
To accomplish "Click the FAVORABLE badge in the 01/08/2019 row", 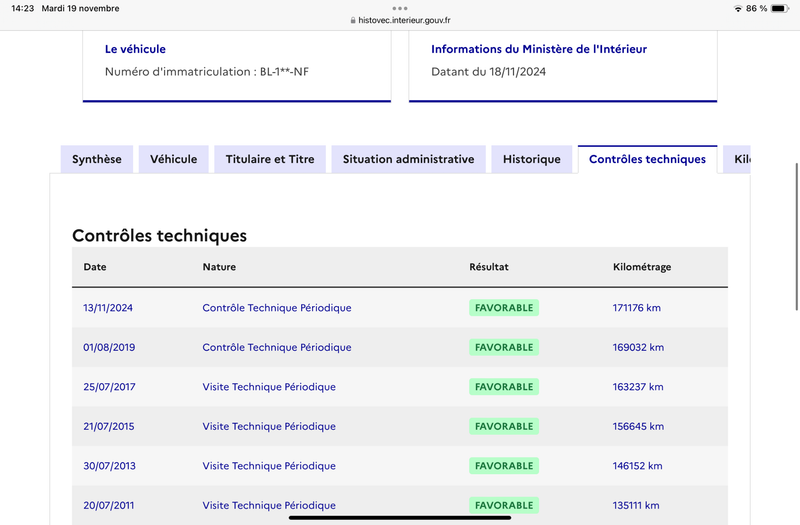I will 504,347.
